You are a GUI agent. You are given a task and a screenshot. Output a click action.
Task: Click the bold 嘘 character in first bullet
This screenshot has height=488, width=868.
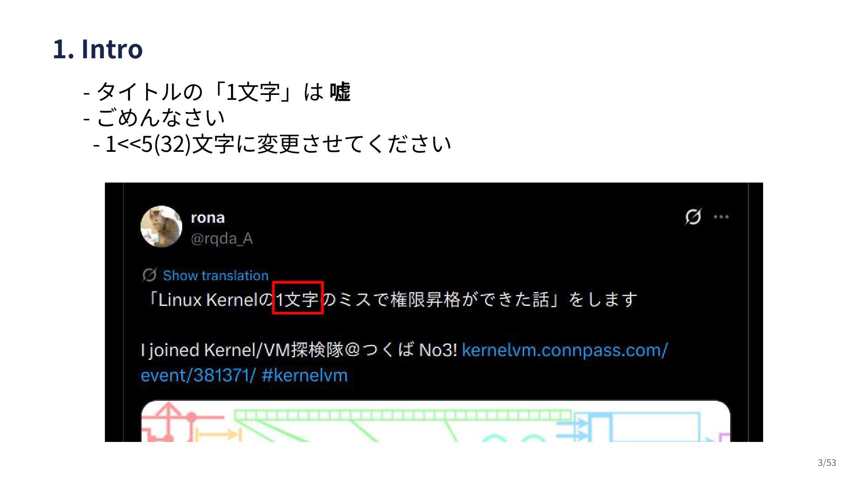[x=340, y=92]
